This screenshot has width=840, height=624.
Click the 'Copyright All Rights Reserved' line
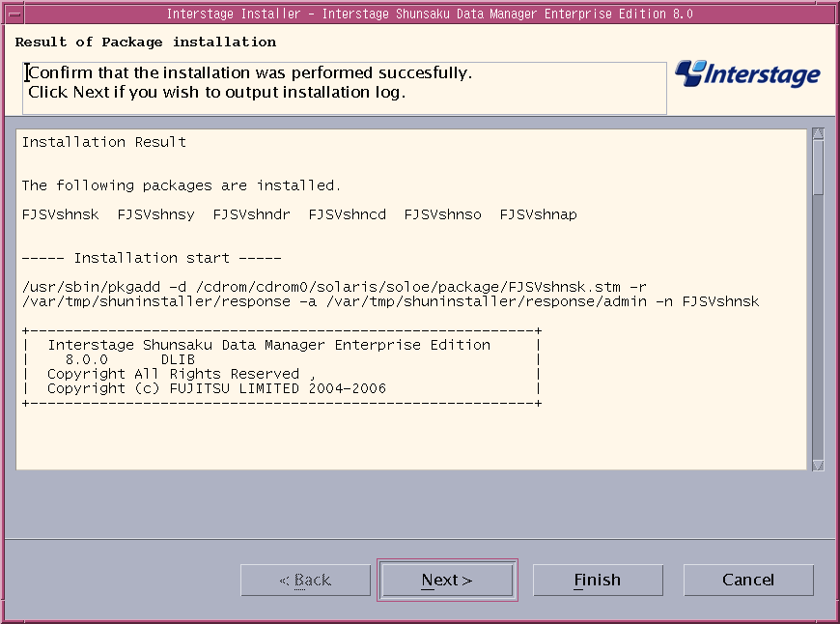[182, 374]
